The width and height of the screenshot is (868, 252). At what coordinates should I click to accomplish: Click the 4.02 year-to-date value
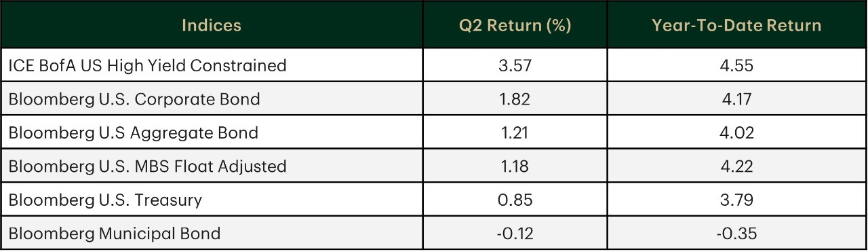pos(736,132)
